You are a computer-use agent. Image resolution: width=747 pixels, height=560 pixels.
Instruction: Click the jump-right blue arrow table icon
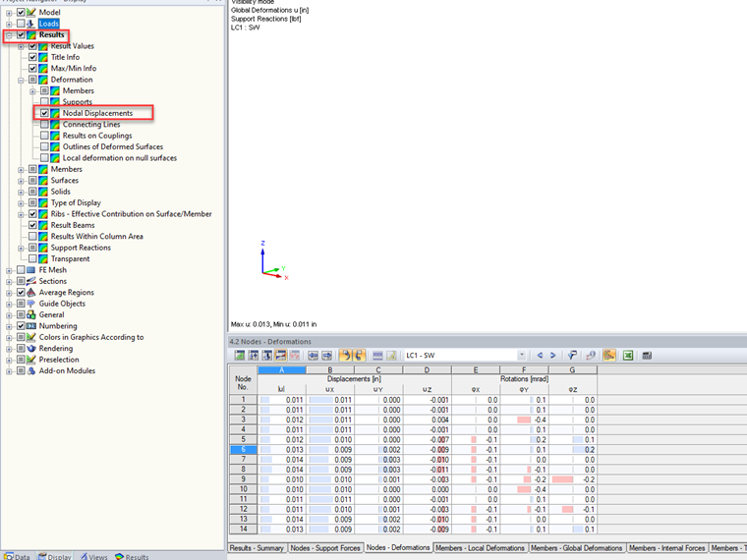tap(326, 356)
